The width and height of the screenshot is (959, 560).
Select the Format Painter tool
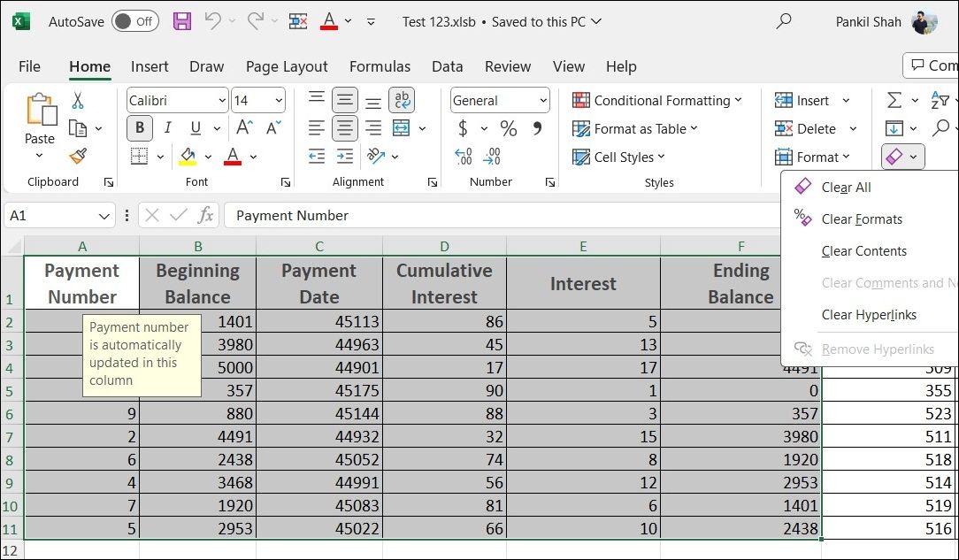tap(76, 156)
